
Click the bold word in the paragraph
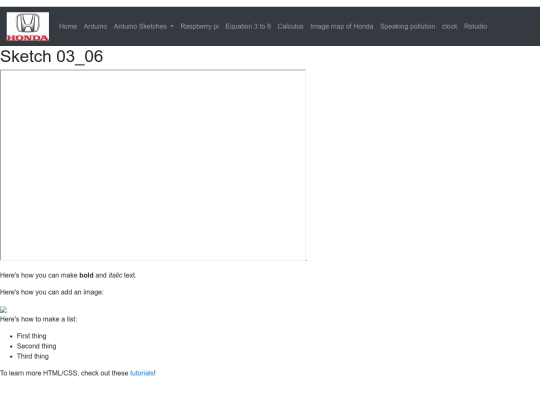coord(86,276)
